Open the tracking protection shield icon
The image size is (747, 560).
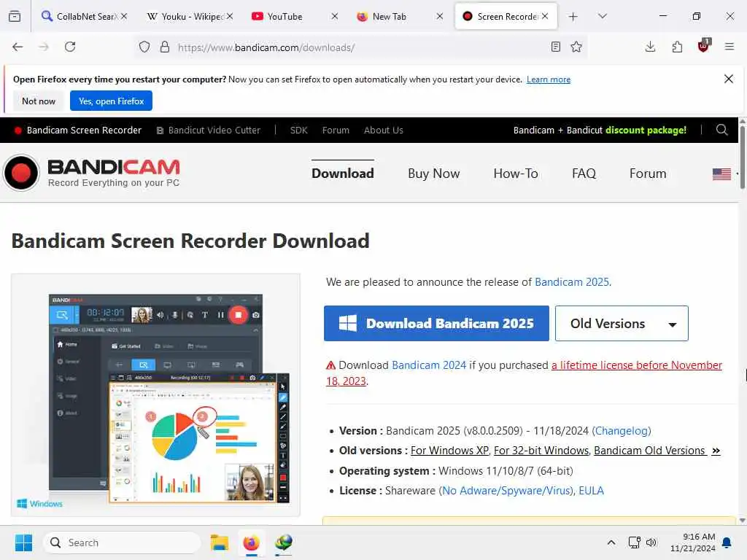144,47
